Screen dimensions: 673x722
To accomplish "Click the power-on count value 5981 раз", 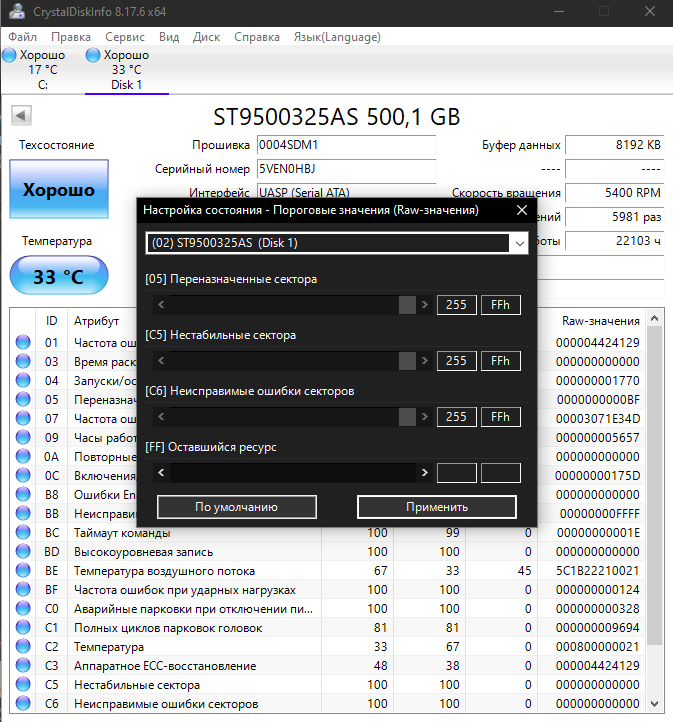I will (615, 217).
